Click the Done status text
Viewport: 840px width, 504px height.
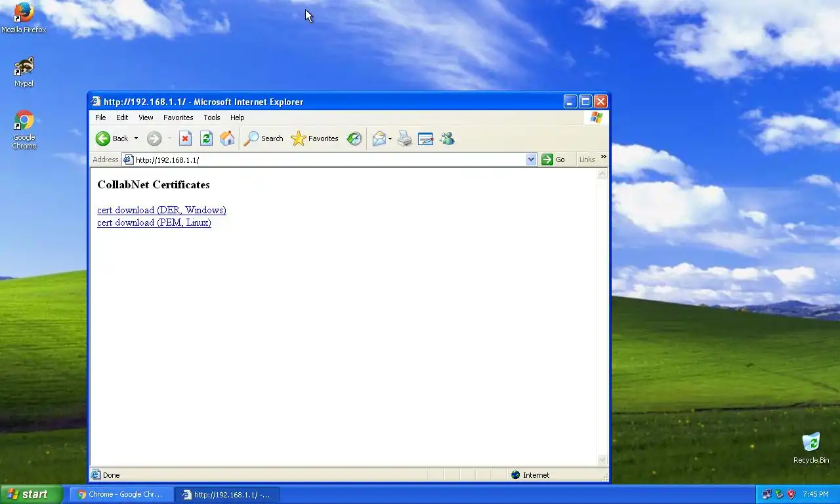click(x=111, y=475)
